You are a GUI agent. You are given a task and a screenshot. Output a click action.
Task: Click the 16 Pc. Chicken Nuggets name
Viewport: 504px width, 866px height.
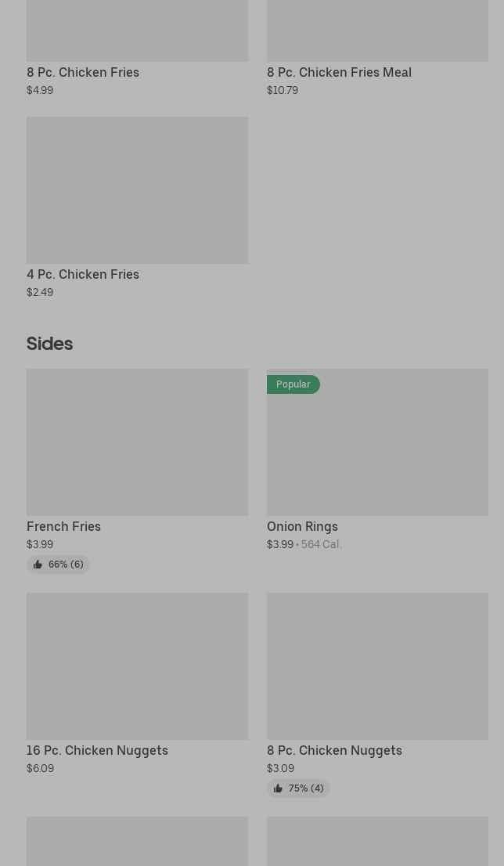click(97, 750)
